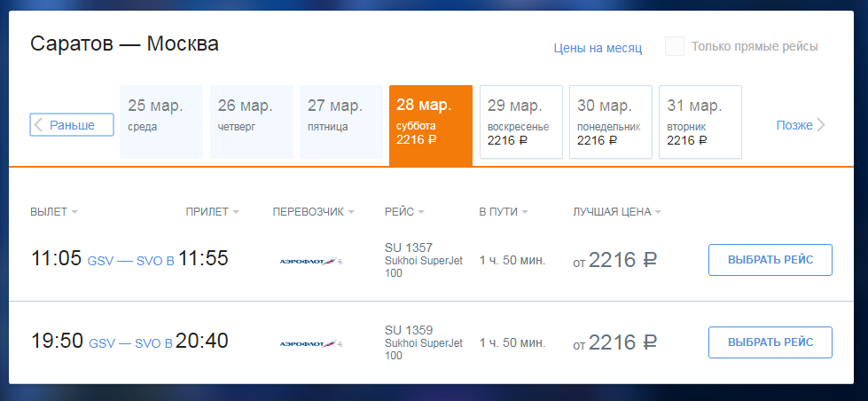
Task: Open the Цены на месяц link
Action: [x=598, y=48]
